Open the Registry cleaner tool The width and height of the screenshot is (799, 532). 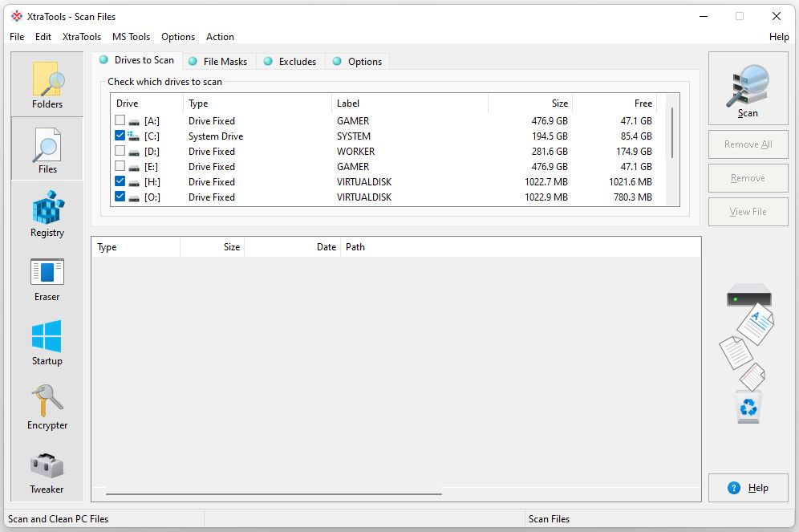(x=47, y=213)
